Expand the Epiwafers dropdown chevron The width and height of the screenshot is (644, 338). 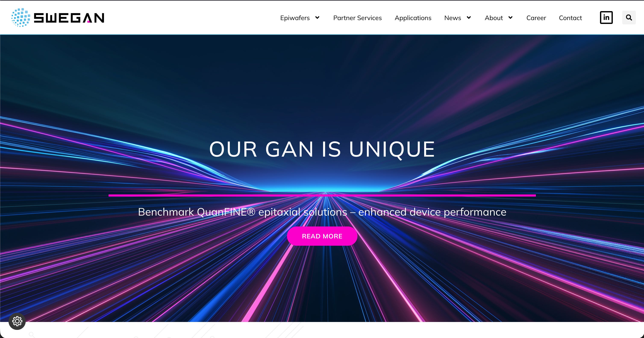coord(317,18)
